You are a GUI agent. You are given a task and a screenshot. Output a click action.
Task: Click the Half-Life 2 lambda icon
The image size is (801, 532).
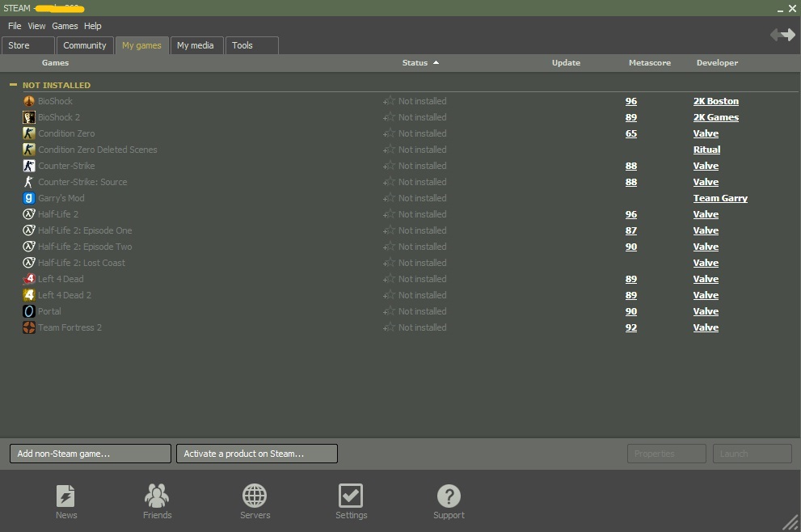29,214
